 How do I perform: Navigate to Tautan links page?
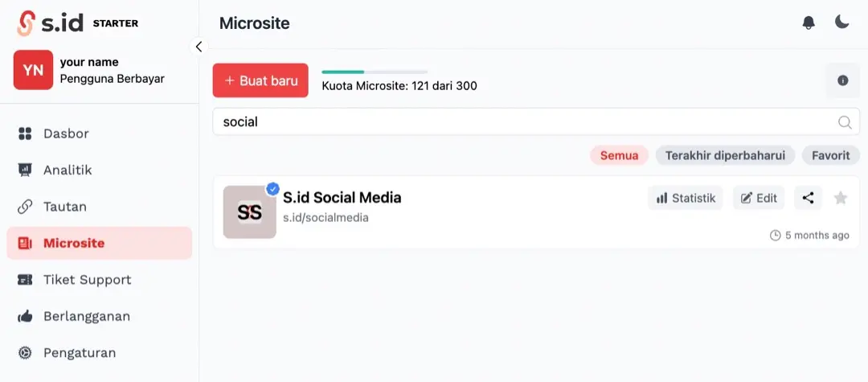(64, 207)
